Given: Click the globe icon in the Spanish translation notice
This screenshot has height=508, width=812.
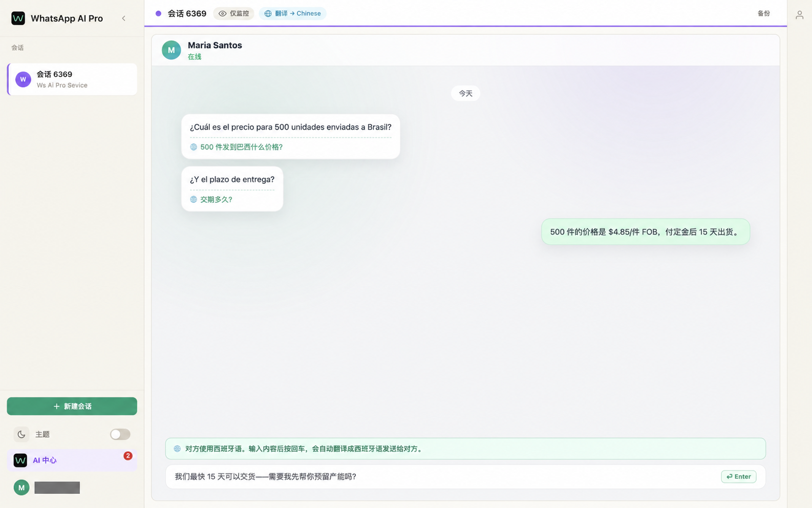Looking at the screenshot, I should click(x=177, y=449).
